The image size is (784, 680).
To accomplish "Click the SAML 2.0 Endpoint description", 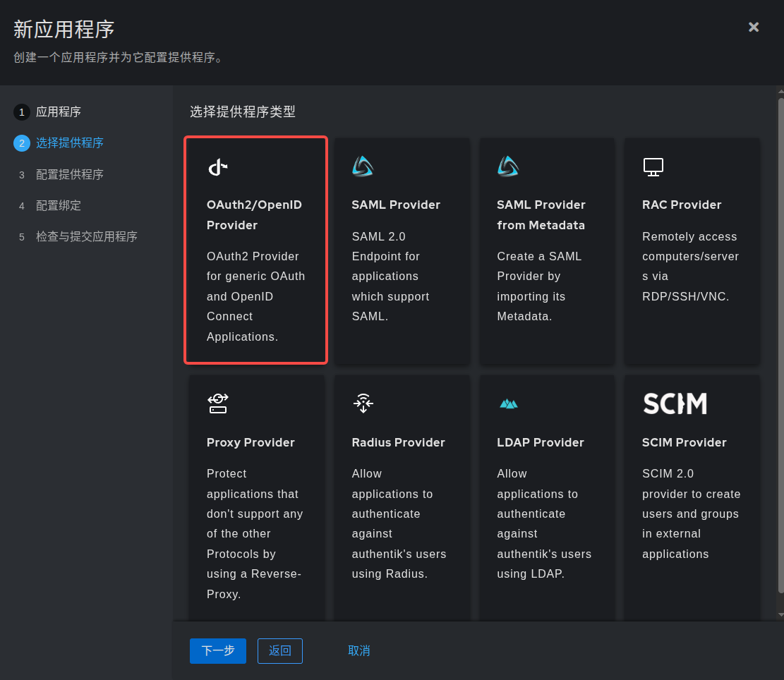I will coord(390,277).
